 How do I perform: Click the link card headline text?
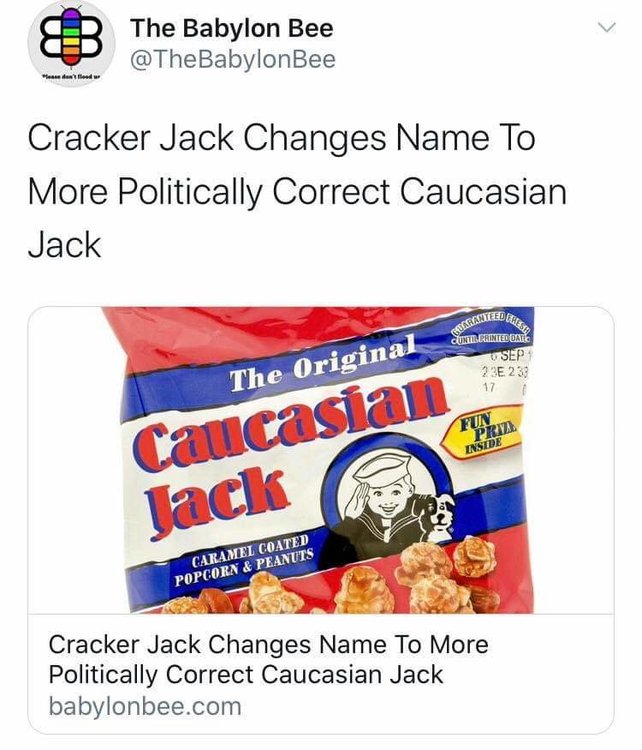click(x=268, y=660)
